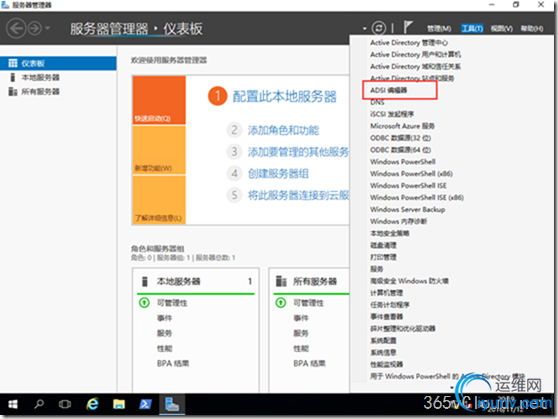558x419 pixels.
Task: Open Active Directory 用户和计算机 menu entry
Action: (415, 54)
